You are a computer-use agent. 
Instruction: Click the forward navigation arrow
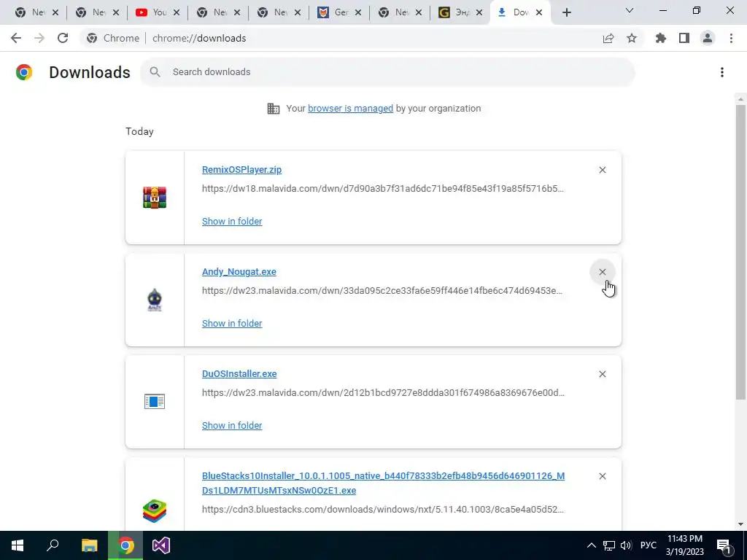[x=39, y=38]
